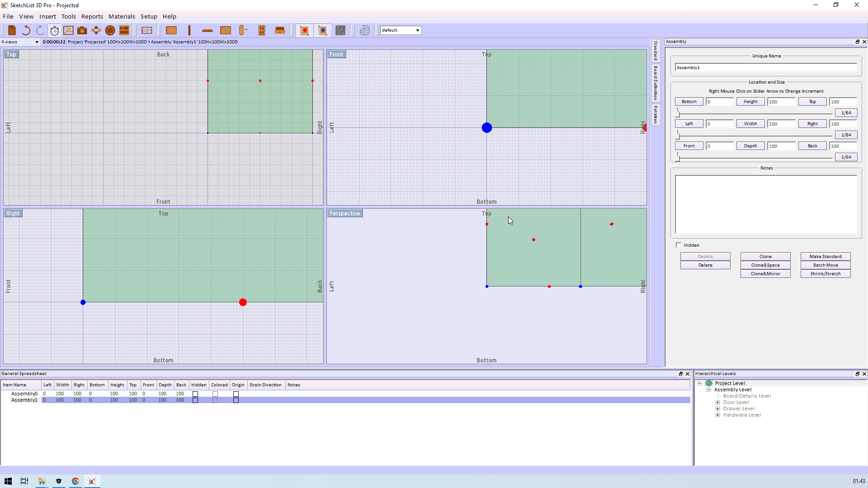Viewport: 868px width, 488px height.
Task: Expand the Door Level tree node
Action: coord(717,402)
